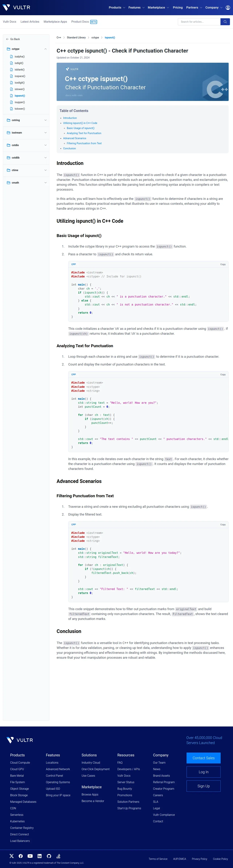Expand the cstdio folder section
Screen dimensions: 233x868
[x=27, y=145]
